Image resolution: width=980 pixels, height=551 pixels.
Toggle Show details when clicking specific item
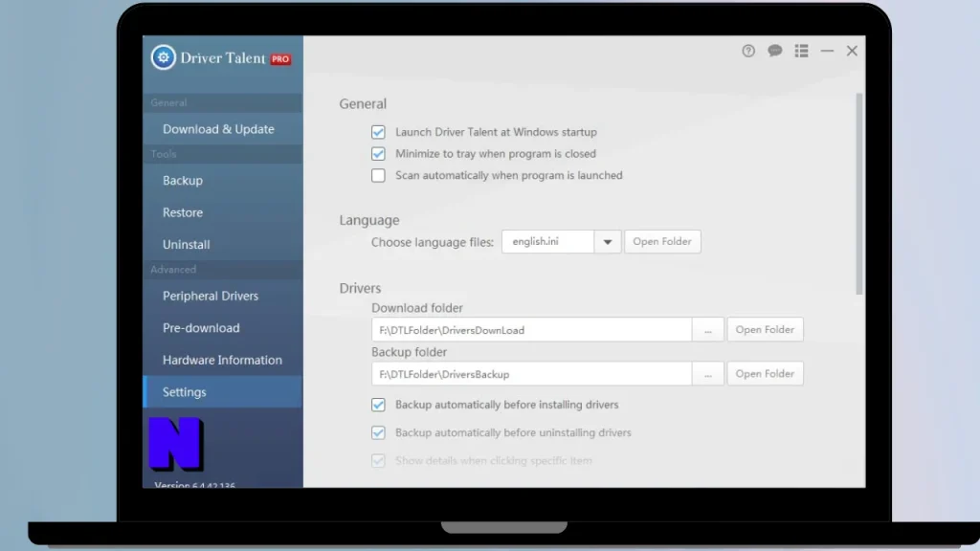tap(378, 460)
